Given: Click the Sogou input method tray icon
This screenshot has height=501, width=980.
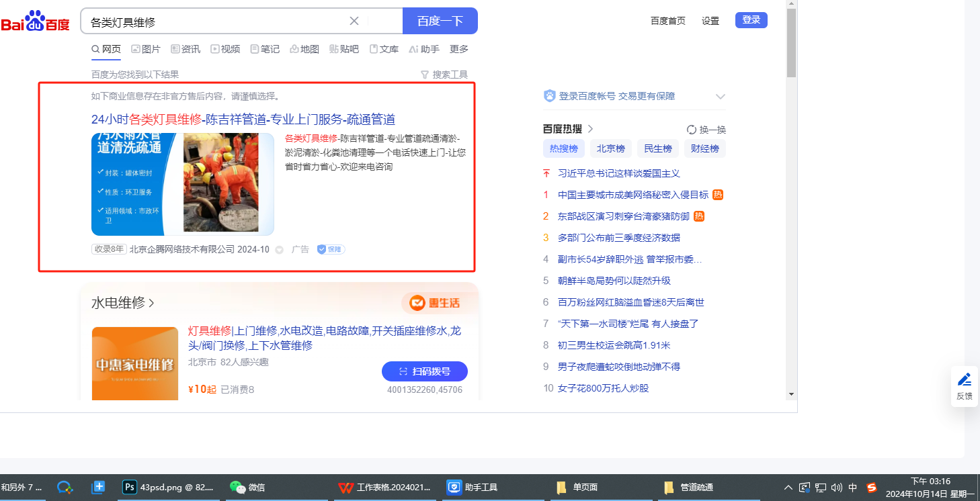Looking at the screenshot, I should (x=872, y=488).
